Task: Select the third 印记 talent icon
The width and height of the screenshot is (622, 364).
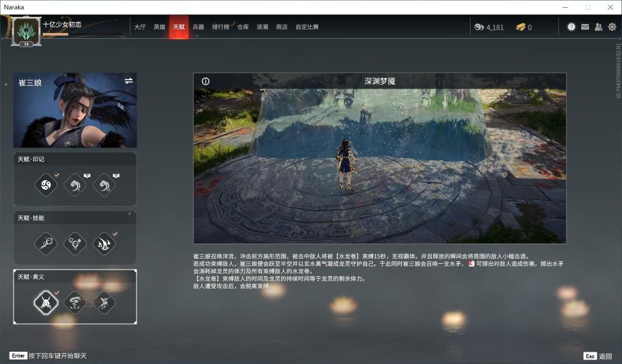Action: pos(104,184)
